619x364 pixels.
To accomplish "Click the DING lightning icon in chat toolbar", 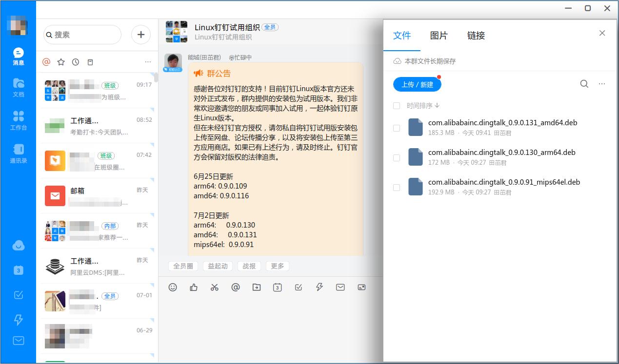I will 319,287.
